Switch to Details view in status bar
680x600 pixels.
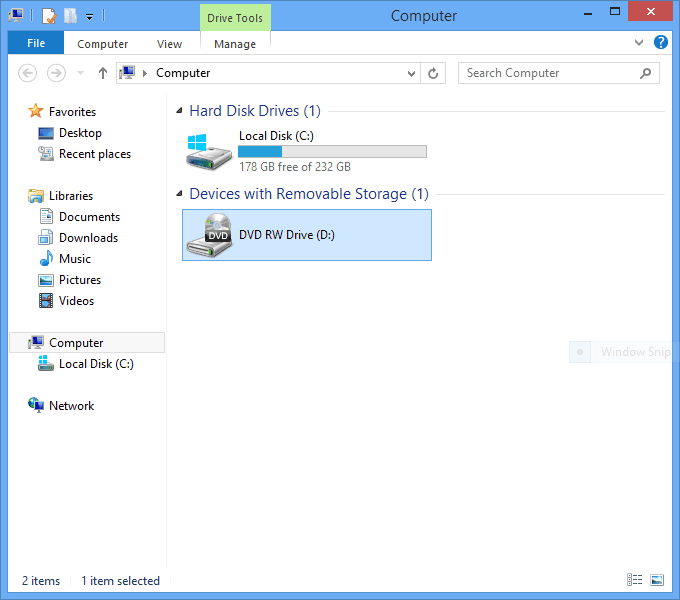coord(634,580)
